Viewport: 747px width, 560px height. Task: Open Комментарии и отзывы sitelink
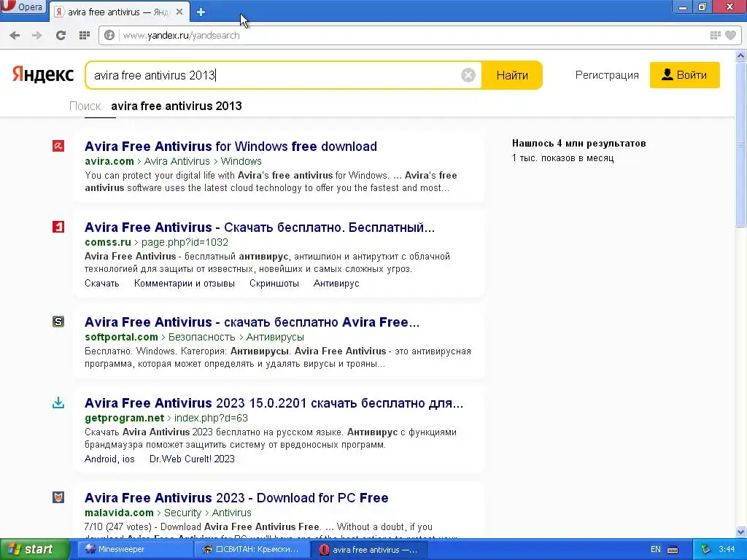point(185,284)
